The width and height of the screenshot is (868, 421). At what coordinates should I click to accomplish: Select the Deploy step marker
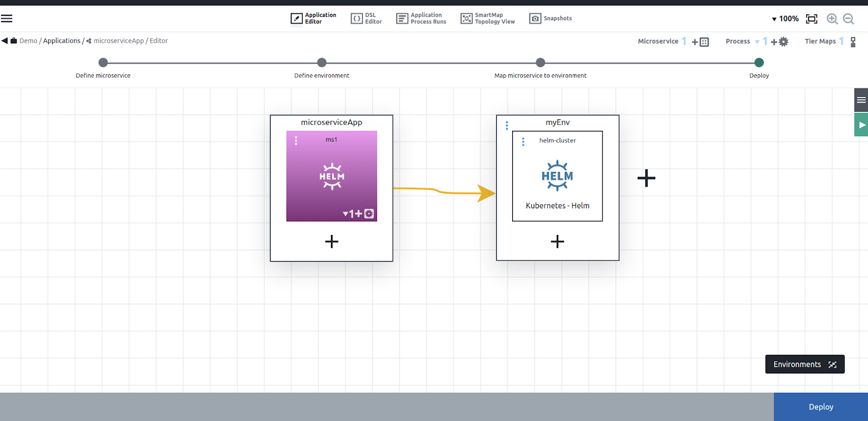coord(759,63)
